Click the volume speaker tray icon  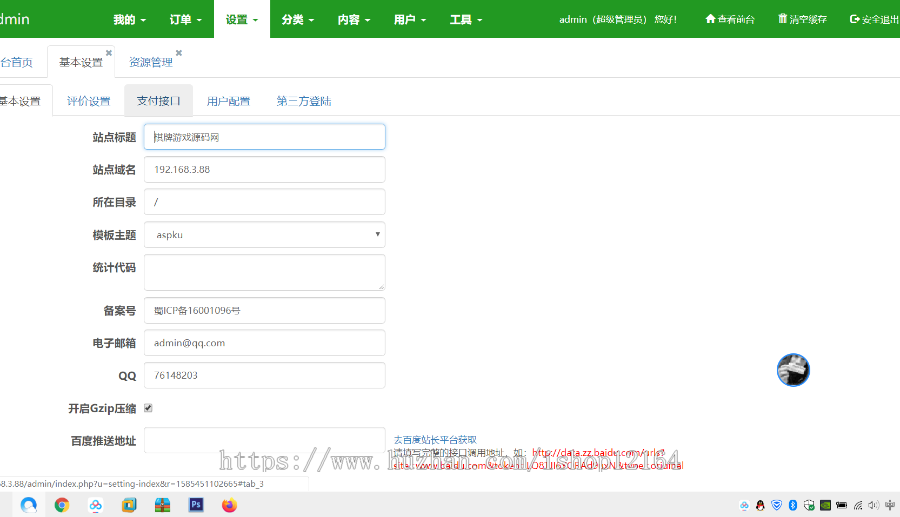[x=874, y=506]
